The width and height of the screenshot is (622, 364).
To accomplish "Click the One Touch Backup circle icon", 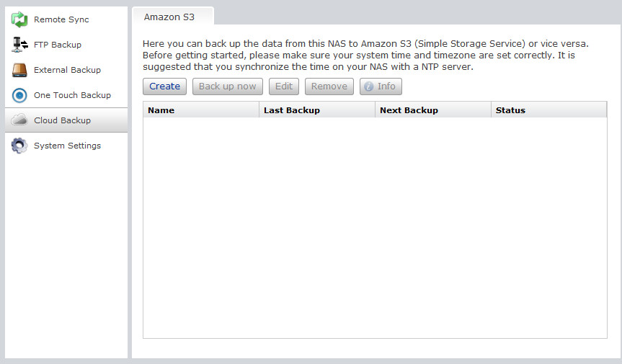I will [19, 95].
